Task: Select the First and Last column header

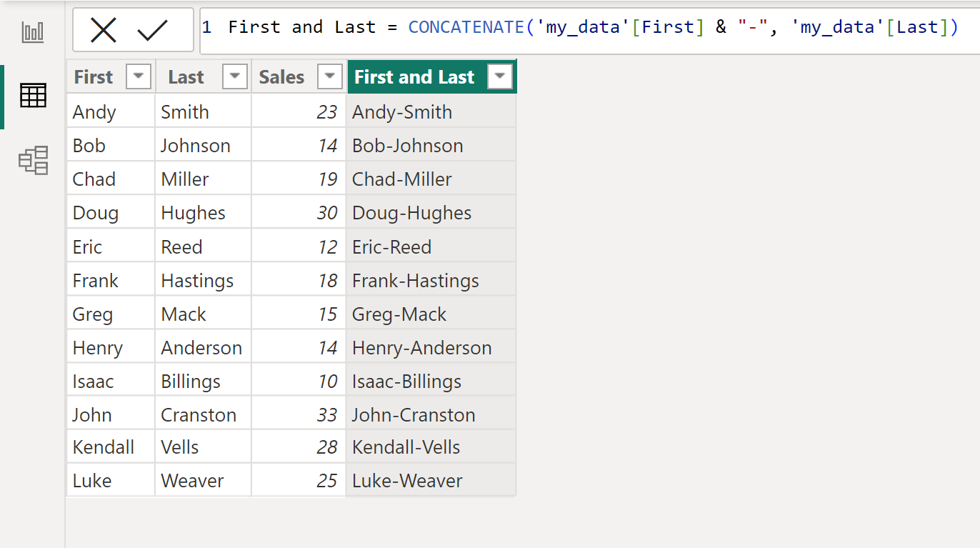Action: pos(431,76)
